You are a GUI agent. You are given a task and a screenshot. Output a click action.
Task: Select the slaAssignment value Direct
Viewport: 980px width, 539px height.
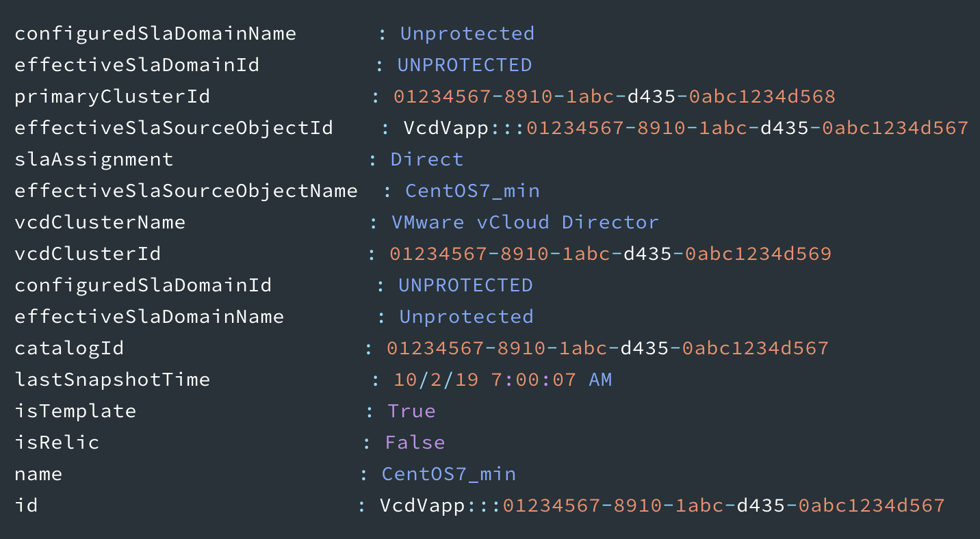(x=427, y=159)
